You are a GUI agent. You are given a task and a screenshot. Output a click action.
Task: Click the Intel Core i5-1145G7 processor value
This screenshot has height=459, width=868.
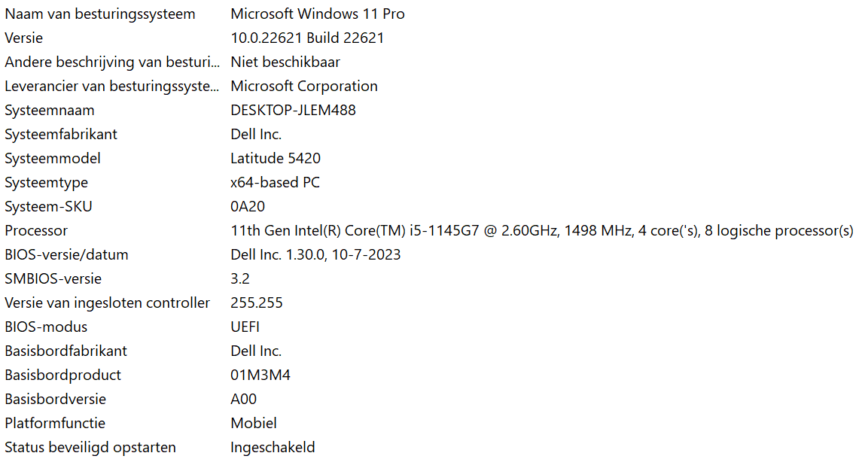coord(542,230)
